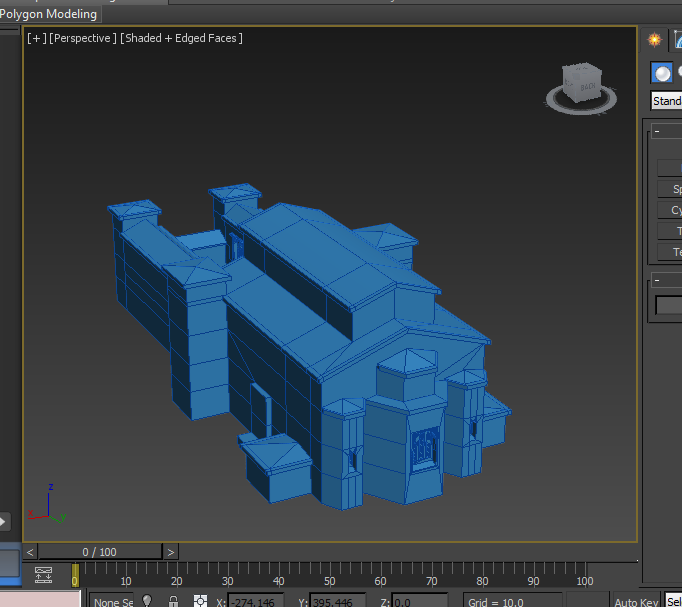Toggle the selection lock padlock icon
This screenshot has height=607, width=682.
point(173,601)
